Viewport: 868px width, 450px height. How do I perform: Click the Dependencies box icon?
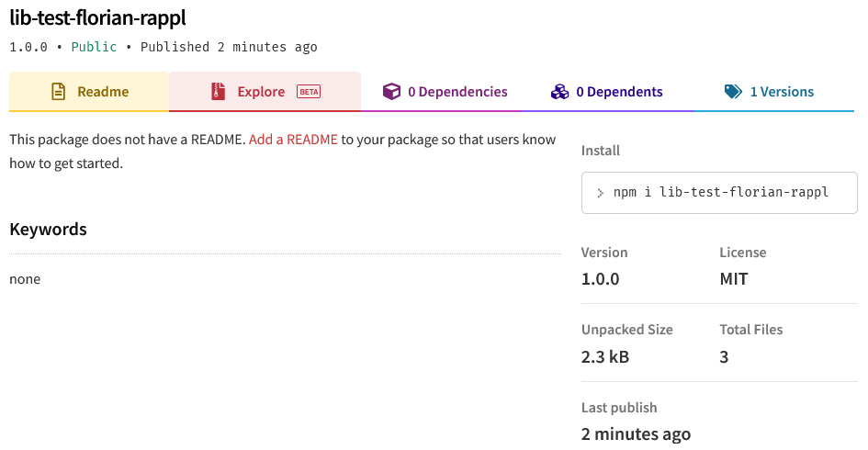[391, 91]
